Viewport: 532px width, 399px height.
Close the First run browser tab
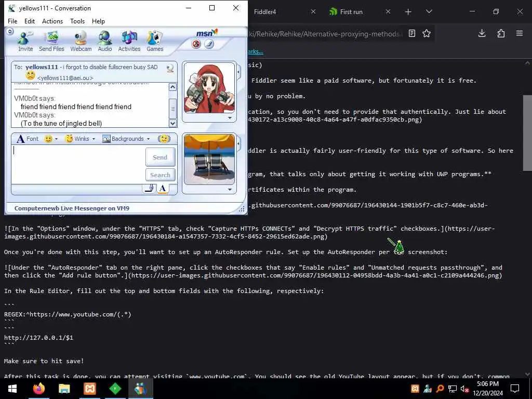[388, 12]
